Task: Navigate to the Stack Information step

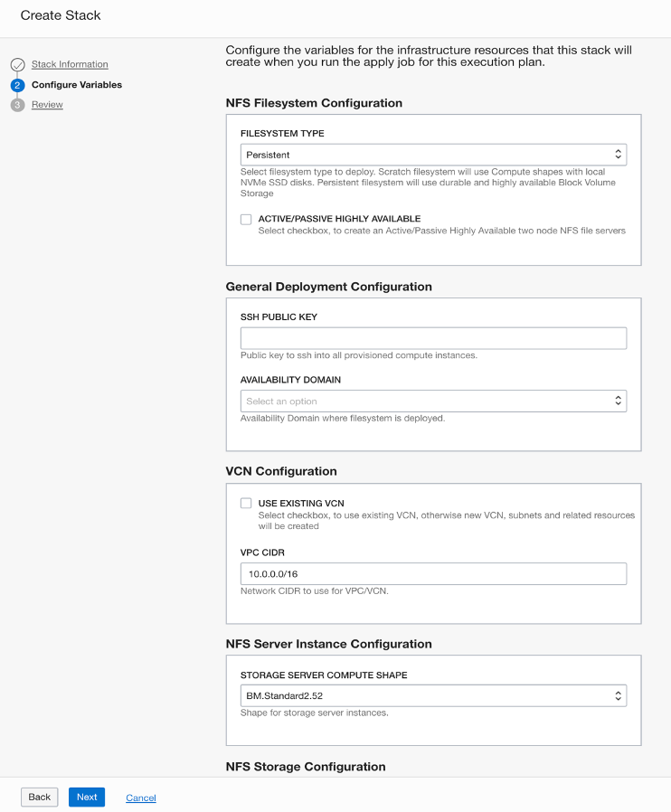Action: pyautogui.click(x=69, y=64)
